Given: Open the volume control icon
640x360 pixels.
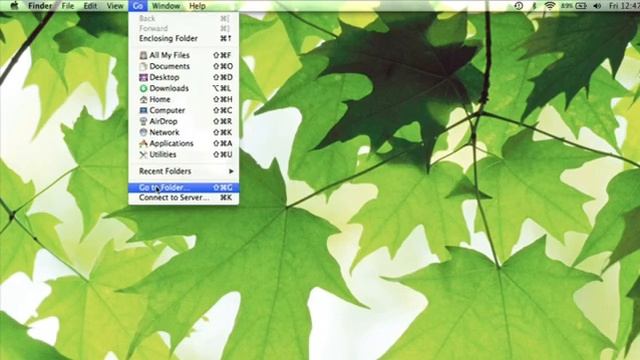Looking at the screenshot, I should (597, 6).
